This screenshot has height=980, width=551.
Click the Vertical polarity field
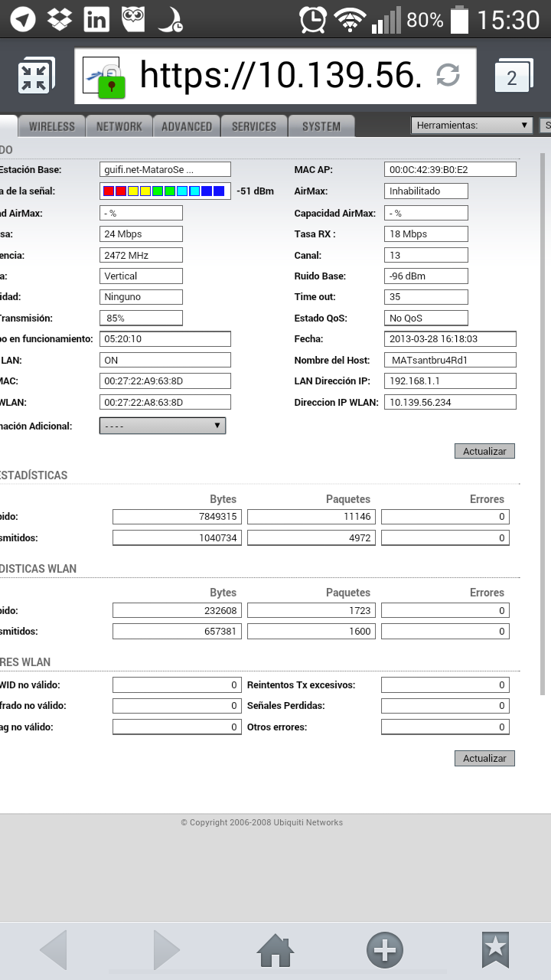[141, 276]
